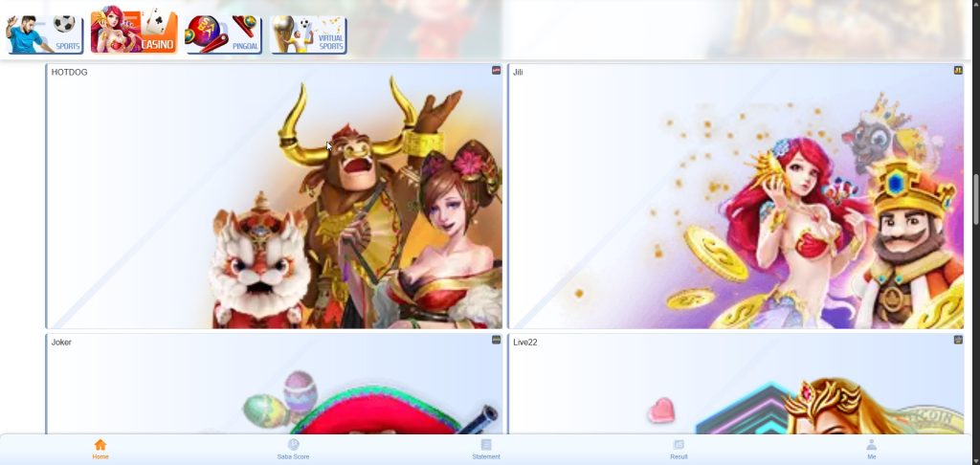Open the Sports category icon
Viewport: 980px width, 465px height.
(44, 34)
